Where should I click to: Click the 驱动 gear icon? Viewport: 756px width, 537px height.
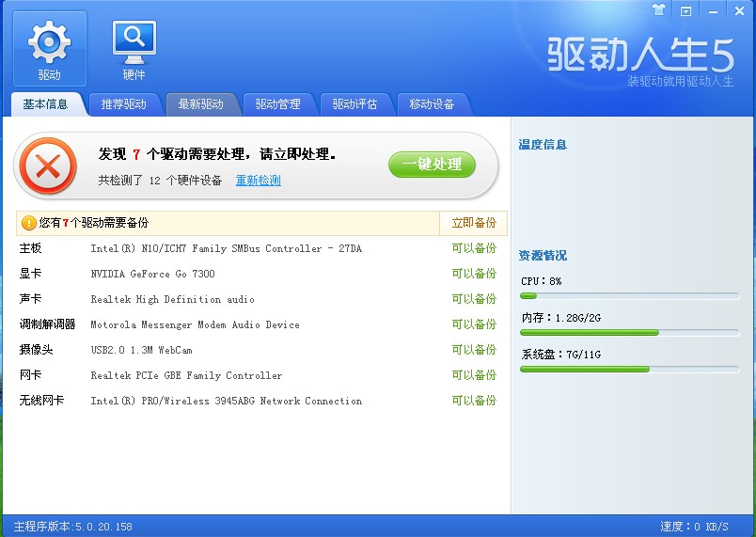pos(49,42)
